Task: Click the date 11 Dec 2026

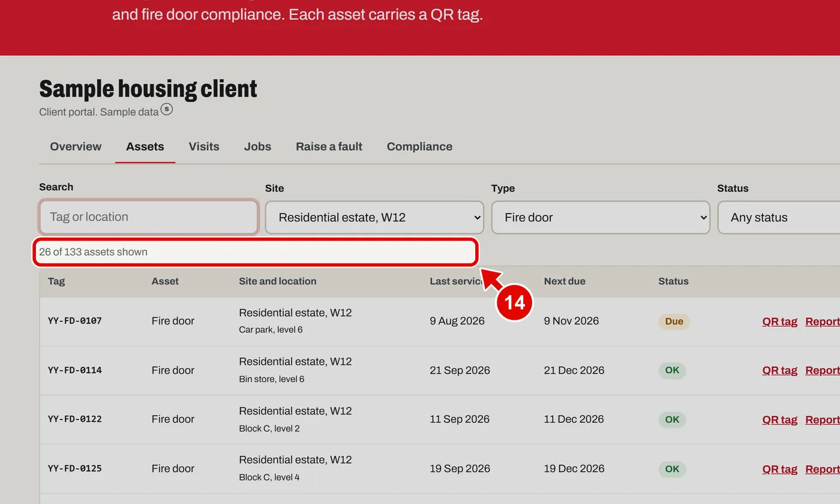Action: (574, 419)
